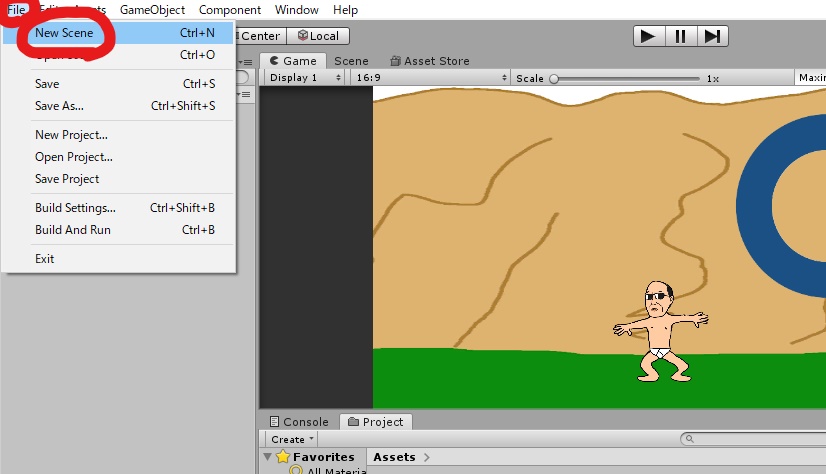826x474 pixels.
Task: Switch to the Game tab
Action: click(293, 61)
